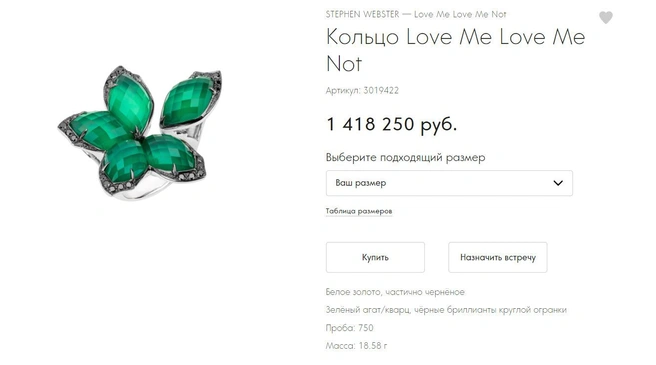Screen dimensions: 656x365
Task: Open the 'Ваш размер' size dropdown
Action: coord(449,183)
